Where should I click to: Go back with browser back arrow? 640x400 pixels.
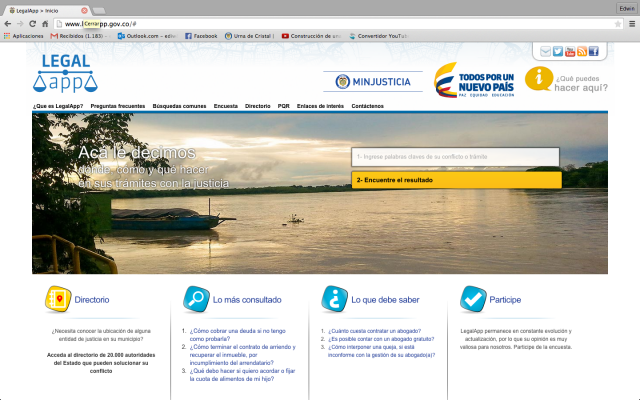[7, 24]
